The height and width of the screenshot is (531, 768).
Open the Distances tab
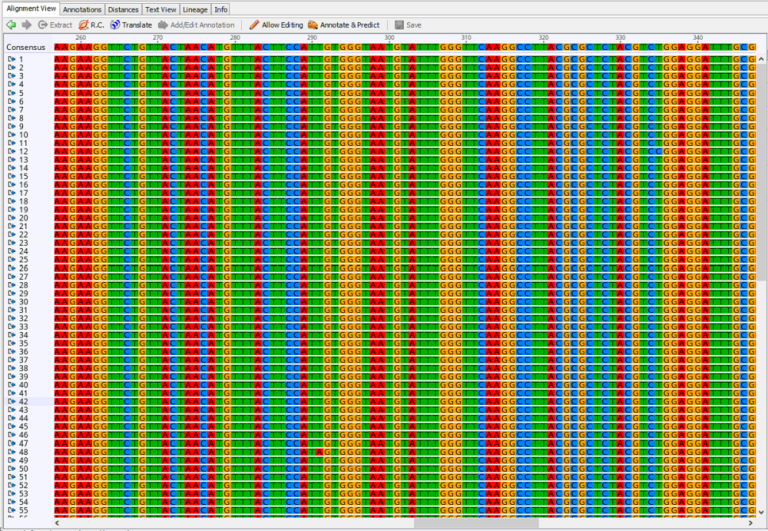tap(123, 8)
